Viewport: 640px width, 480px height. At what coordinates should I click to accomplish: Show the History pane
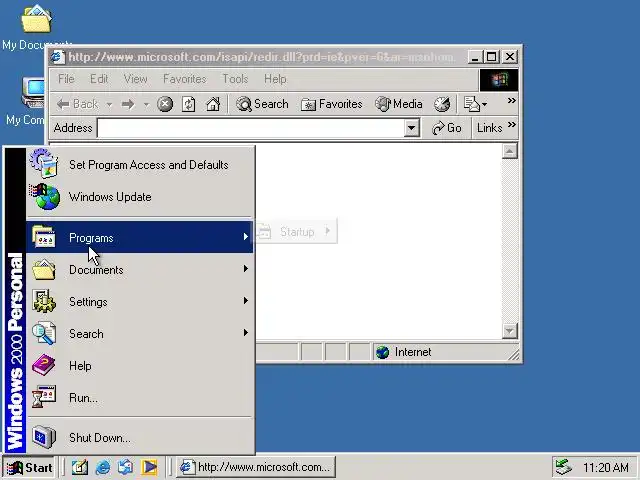(442, 104)
